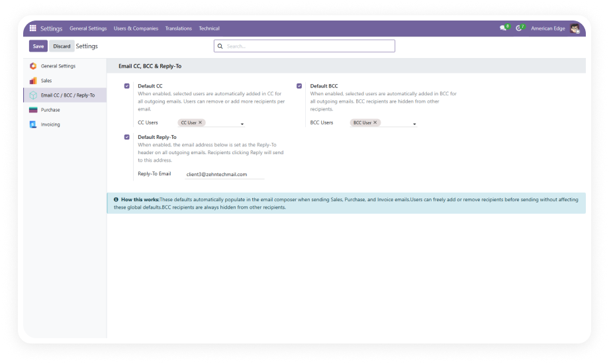This screenshot has height=364, width=609.
Task: Open the American Edge company switcher
Action: click(x=547, y=28)
